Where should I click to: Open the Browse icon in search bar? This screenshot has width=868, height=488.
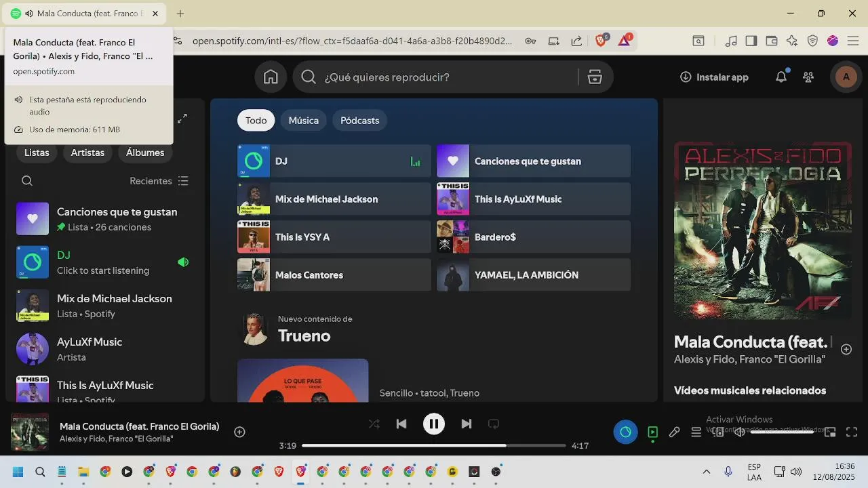coord(595,77)
